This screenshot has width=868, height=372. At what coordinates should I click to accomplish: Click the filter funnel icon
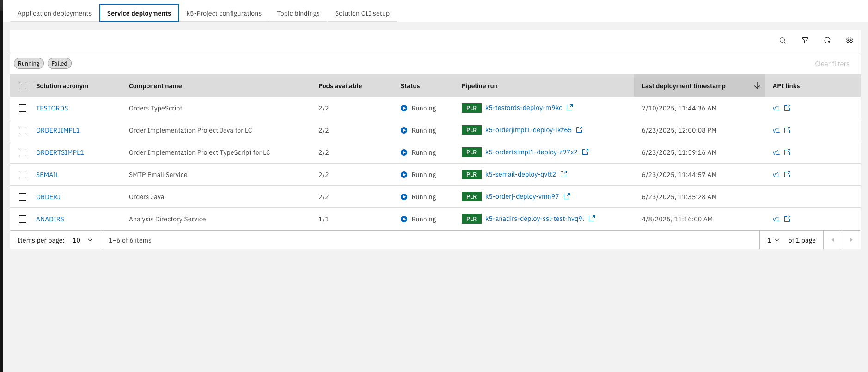[805, 41]
